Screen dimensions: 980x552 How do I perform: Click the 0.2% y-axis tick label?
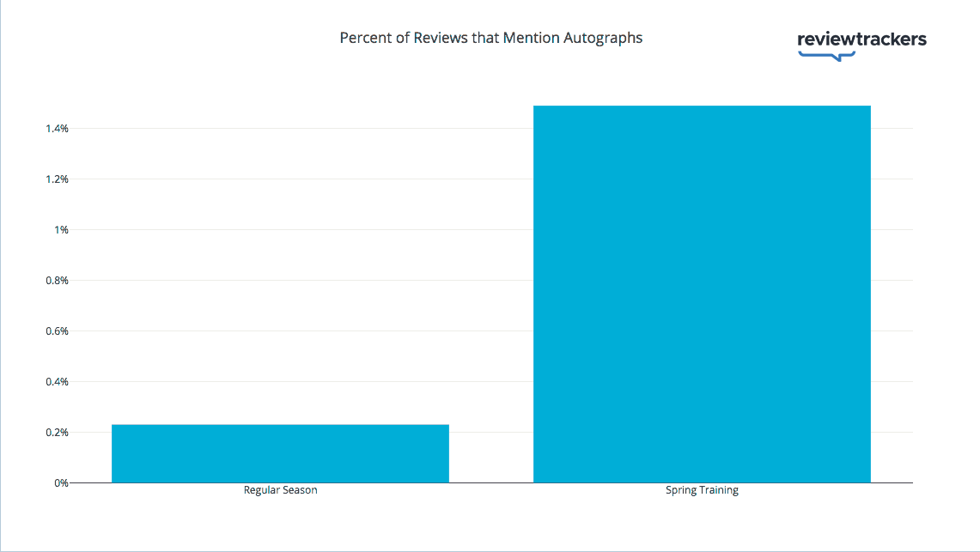57,433
